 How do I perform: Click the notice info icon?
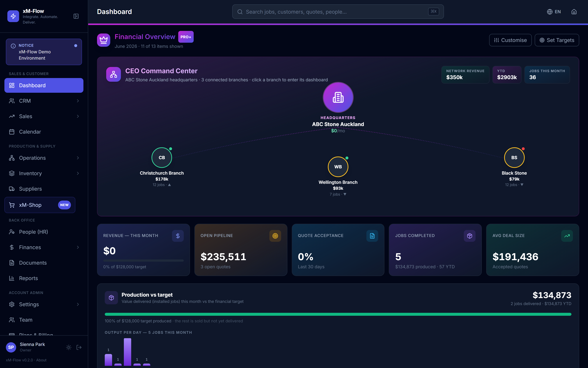coord(13,46)
